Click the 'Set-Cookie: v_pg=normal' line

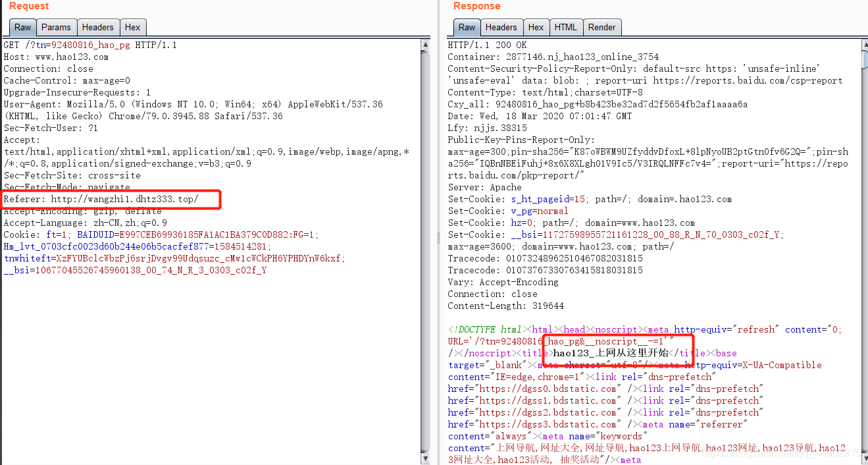(508, 211)
